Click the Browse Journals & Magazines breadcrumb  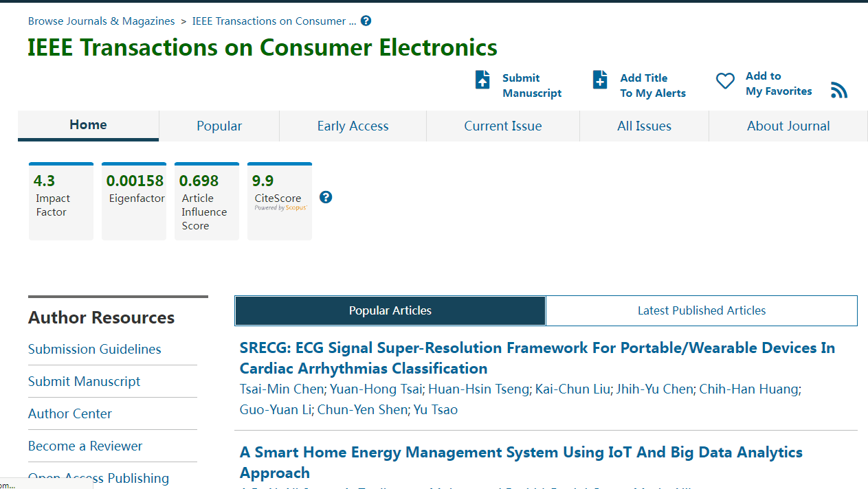pos(102,21)
